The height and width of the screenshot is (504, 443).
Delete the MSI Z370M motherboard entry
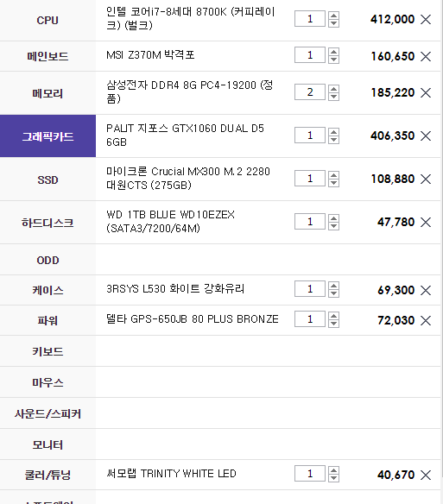click(x=426, y=56)
